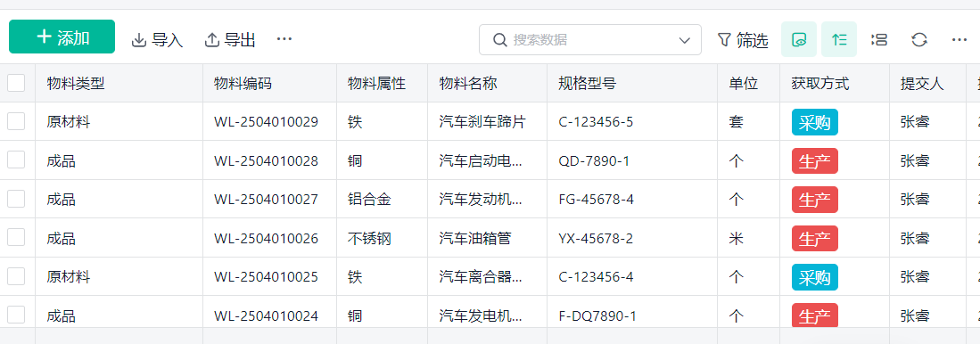980x344 pixels.
Task: Click the 采购 tag in row WL-2504010029
Action: [814, 122]
